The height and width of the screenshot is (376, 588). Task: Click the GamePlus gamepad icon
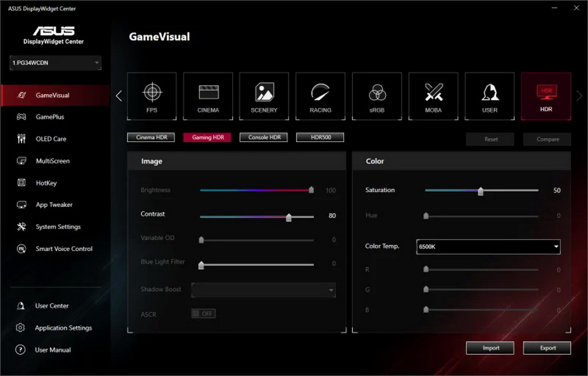(21, 117)
